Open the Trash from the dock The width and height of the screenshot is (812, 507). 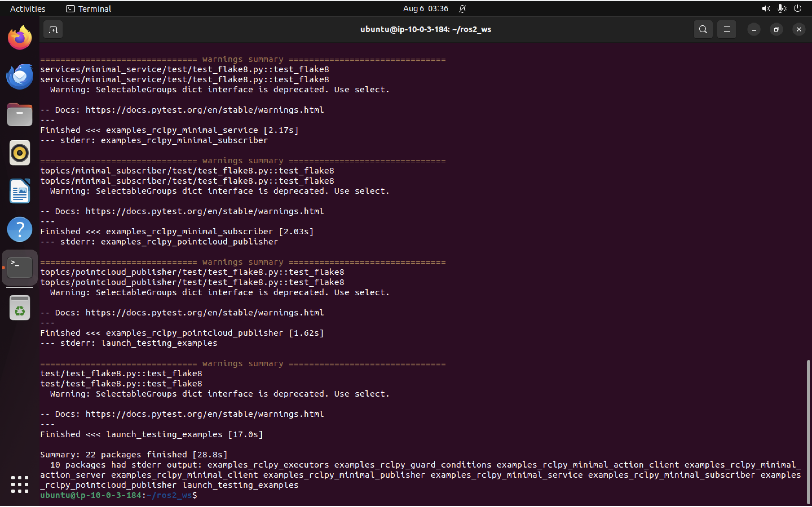click(19, 308)
